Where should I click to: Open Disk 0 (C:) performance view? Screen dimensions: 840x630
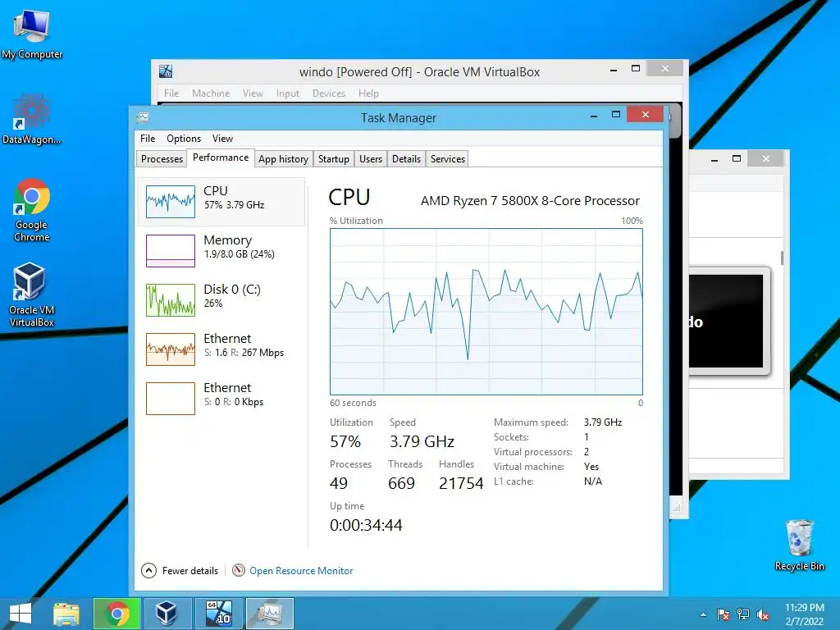pos(221,300)
